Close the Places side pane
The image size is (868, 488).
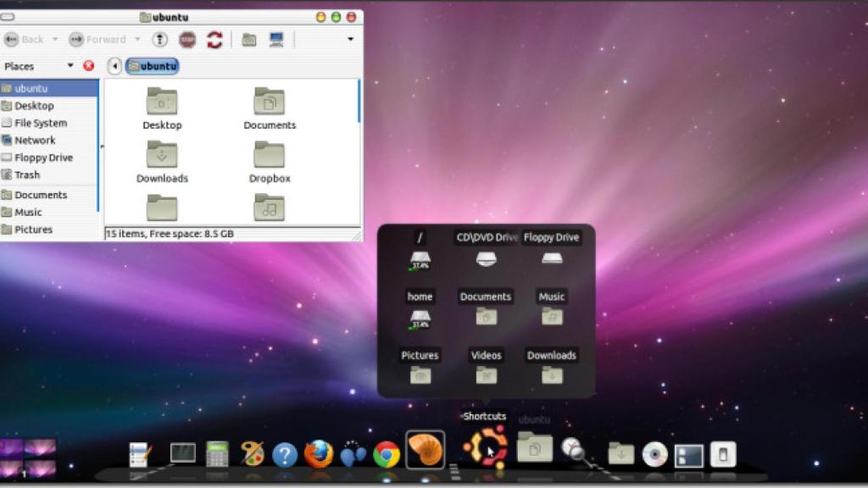coord(89,66)
